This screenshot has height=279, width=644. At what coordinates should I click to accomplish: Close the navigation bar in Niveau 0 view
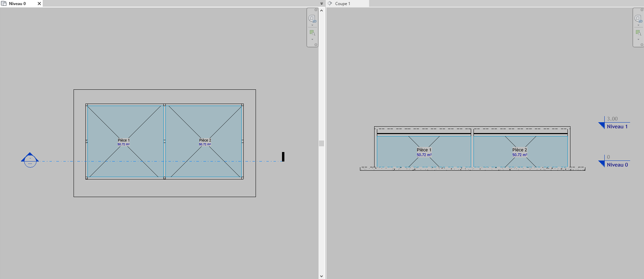click(316, 10)
